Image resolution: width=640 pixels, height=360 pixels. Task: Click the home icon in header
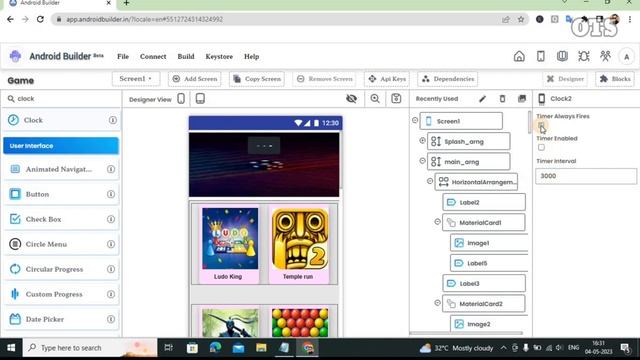point(519,56)
